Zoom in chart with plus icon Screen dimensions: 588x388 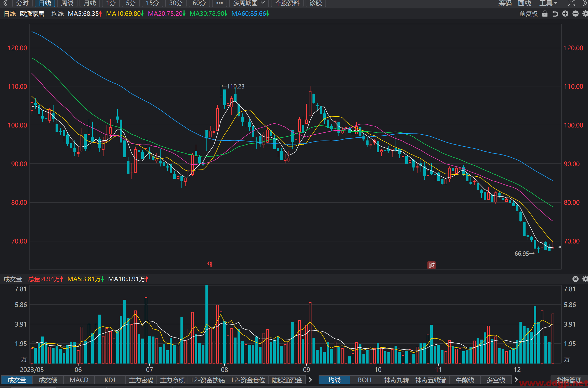pyautogui.click(x=565, y=14)
